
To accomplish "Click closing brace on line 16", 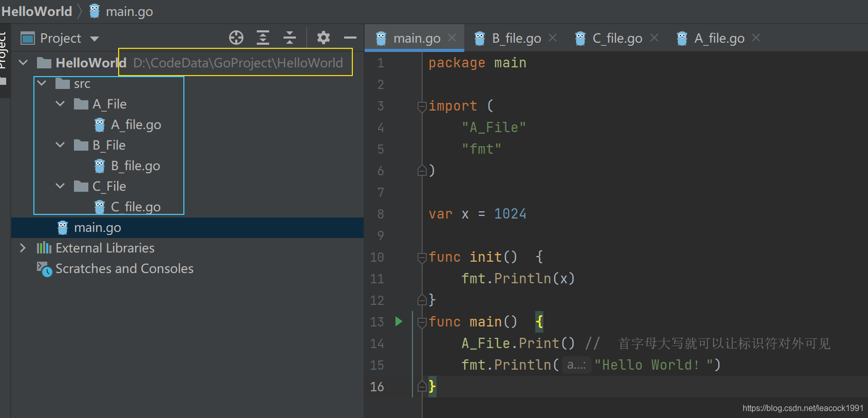I will pyautogui.click(x=432, y=386).
